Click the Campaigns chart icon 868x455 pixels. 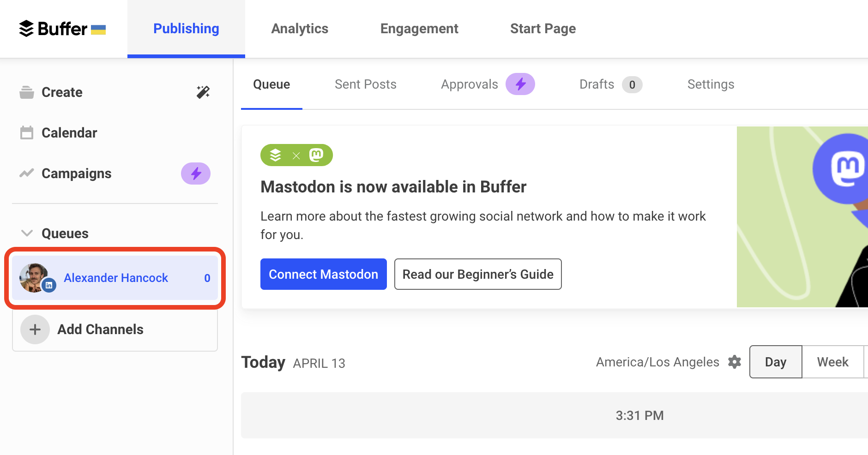(x=27, y=174)
